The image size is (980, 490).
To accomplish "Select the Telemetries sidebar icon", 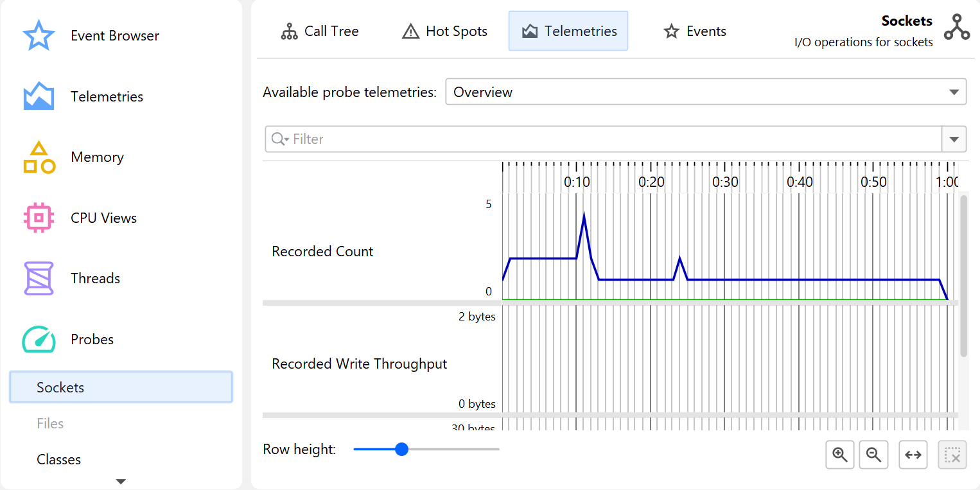I will [x=39, y=96].
